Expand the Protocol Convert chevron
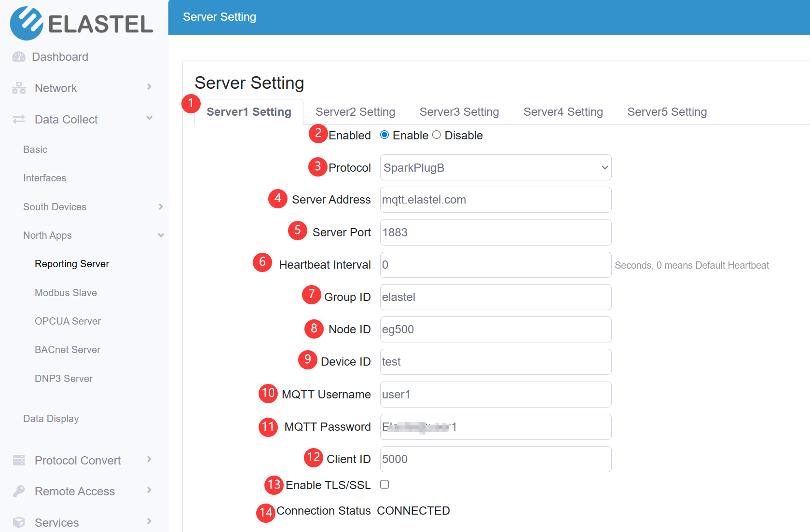Image resolution: width=810 pixels, height=532 pixels. (149, 459)
